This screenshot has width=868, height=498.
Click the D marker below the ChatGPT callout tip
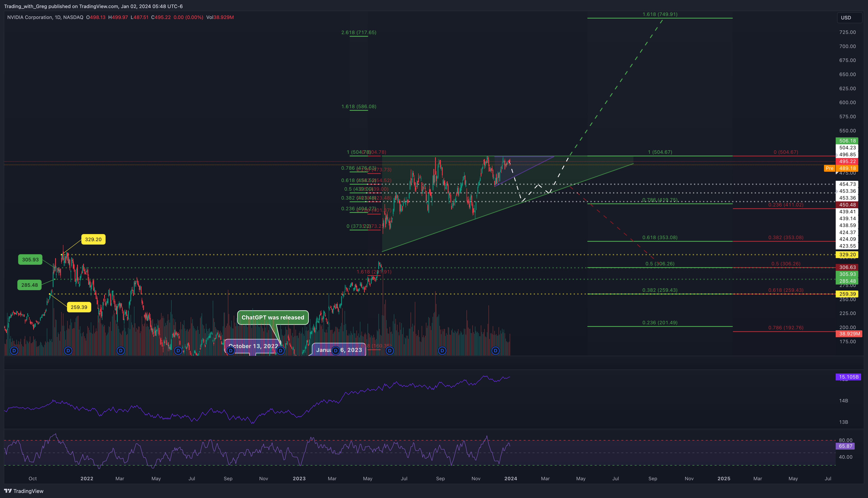pyautogui.click(x=281, y=350)
